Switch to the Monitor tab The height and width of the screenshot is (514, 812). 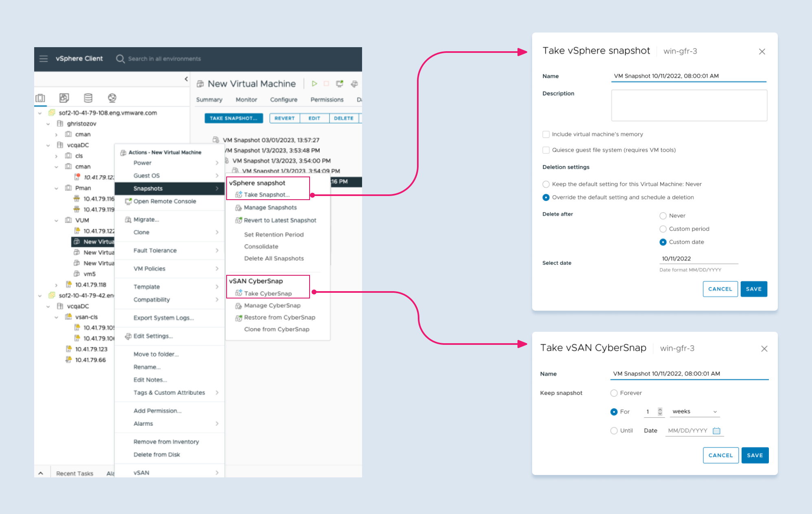(246, 100)
